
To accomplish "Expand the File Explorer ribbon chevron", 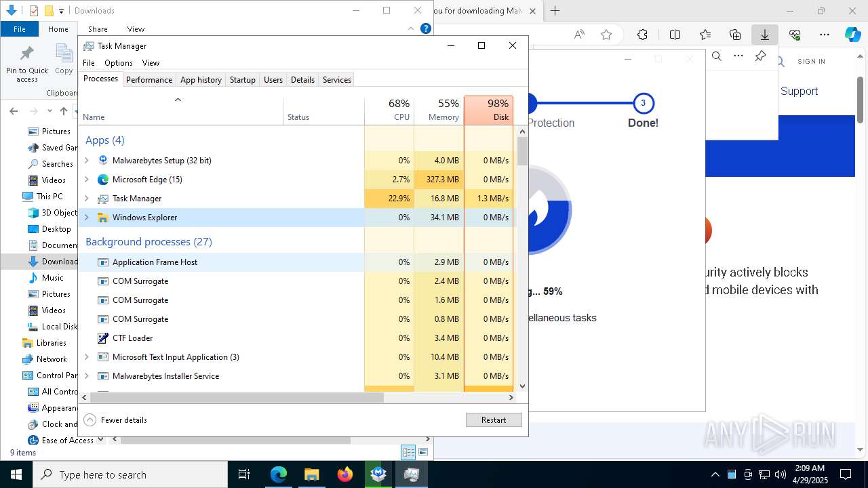I will coord(411,28).
